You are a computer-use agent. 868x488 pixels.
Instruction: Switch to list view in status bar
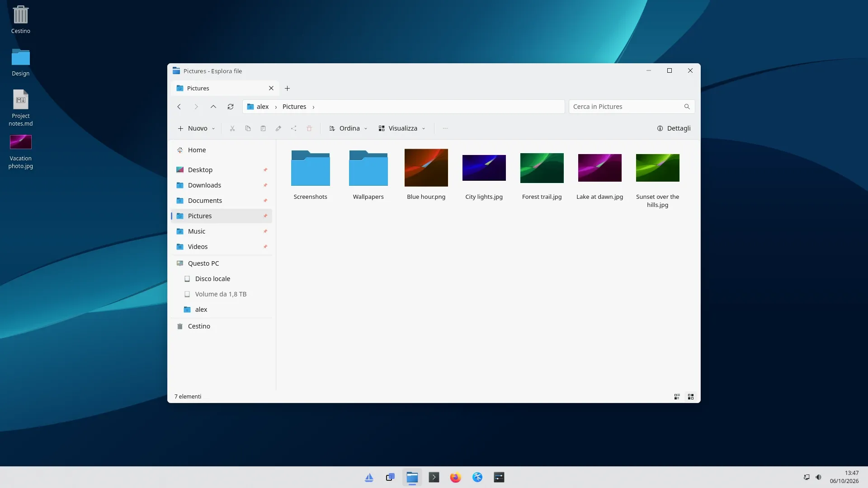pyautogui.click(x=677, y=397)
